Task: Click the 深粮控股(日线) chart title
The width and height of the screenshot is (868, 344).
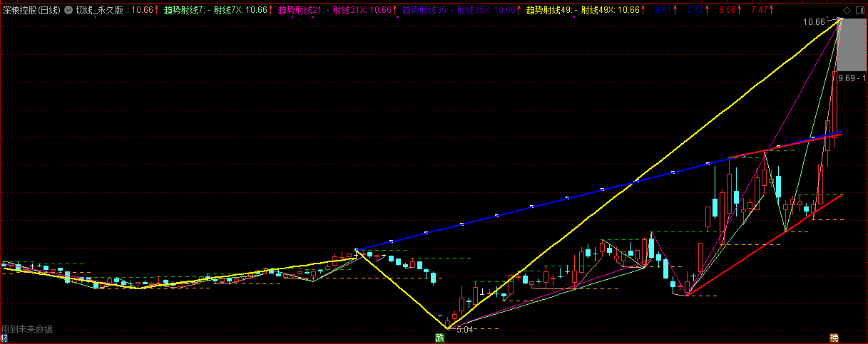Action: [31, 10]
